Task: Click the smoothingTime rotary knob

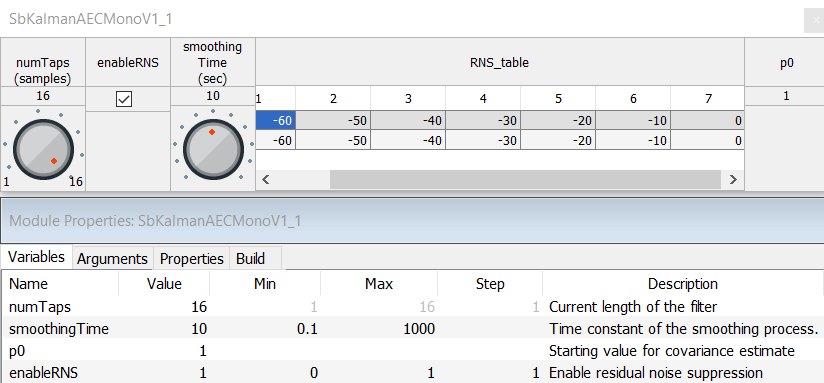Action: click(213, 149)
